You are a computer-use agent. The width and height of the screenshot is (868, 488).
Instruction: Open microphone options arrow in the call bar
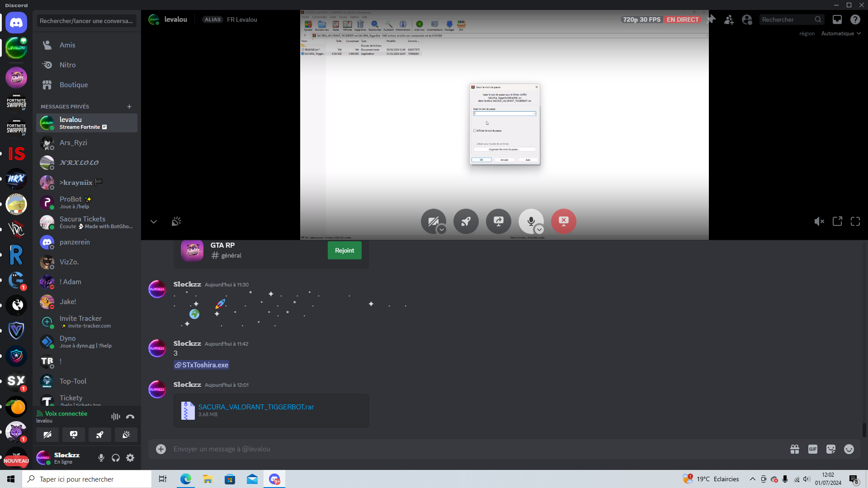pos(539,230)
